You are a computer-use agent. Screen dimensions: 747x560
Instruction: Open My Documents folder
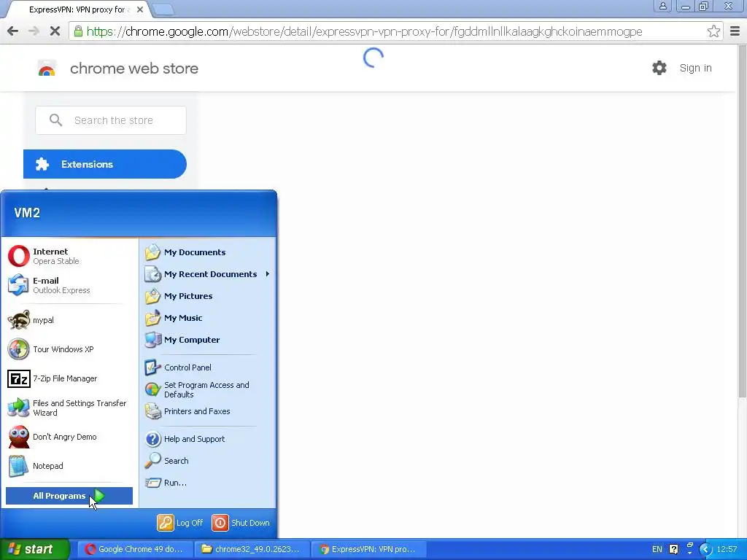tap(208, 252)
